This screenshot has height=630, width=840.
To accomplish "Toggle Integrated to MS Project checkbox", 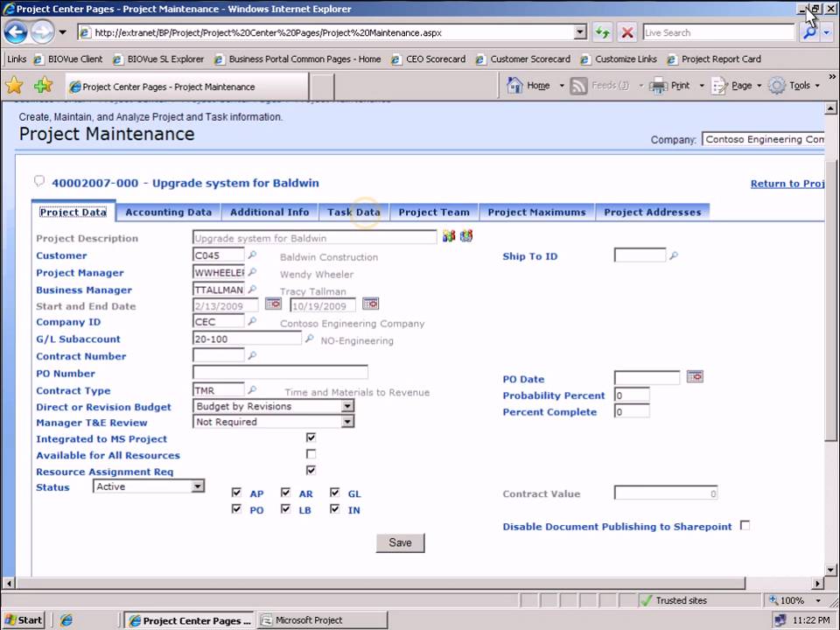I will tap(311, 437).
